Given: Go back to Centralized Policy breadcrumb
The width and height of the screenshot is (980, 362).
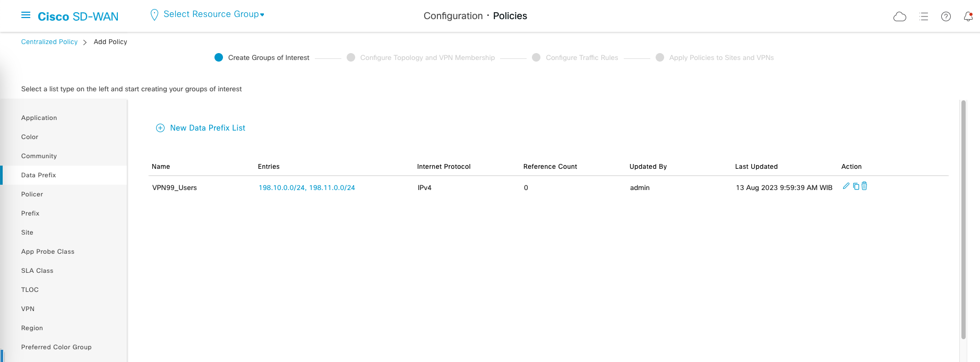Looking at the screenshot, I should (x=49, y=42).
